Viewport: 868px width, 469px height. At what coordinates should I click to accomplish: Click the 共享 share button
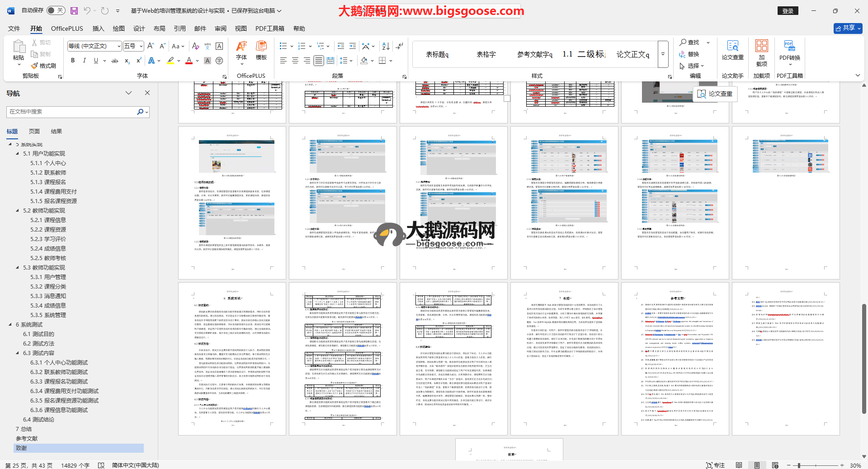[848, 28]
